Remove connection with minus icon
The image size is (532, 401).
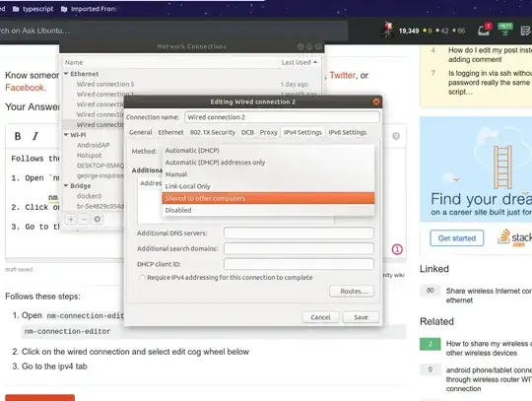84,219
